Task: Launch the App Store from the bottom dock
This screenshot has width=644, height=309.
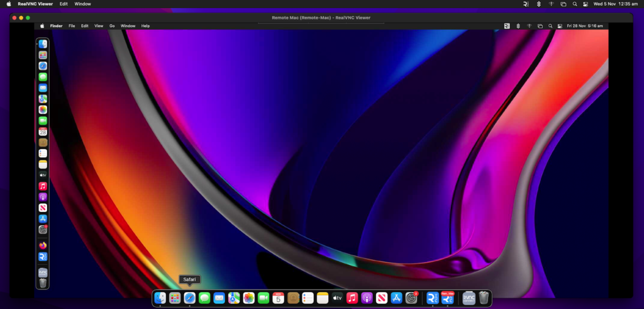Action: (396, 298)
